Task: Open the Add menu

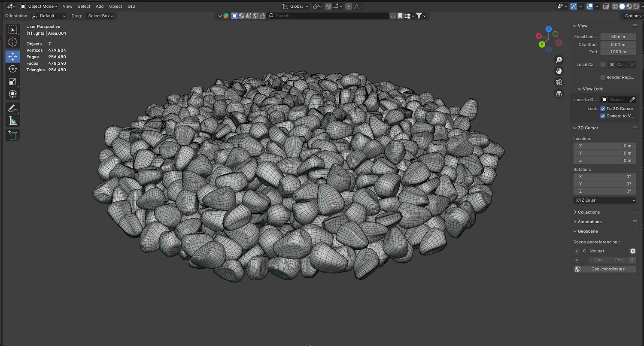Action: 100,6
